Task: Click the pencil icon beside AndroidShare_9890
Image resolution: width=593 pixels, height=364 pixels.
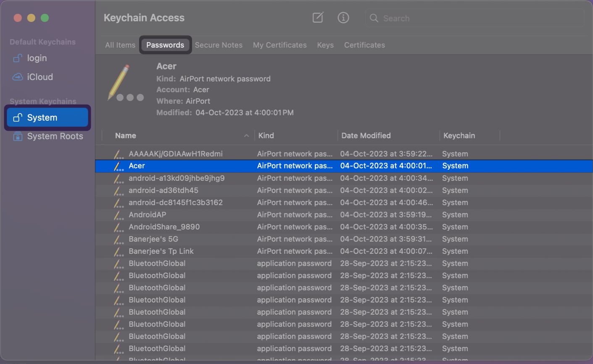Action: [119, 227]
